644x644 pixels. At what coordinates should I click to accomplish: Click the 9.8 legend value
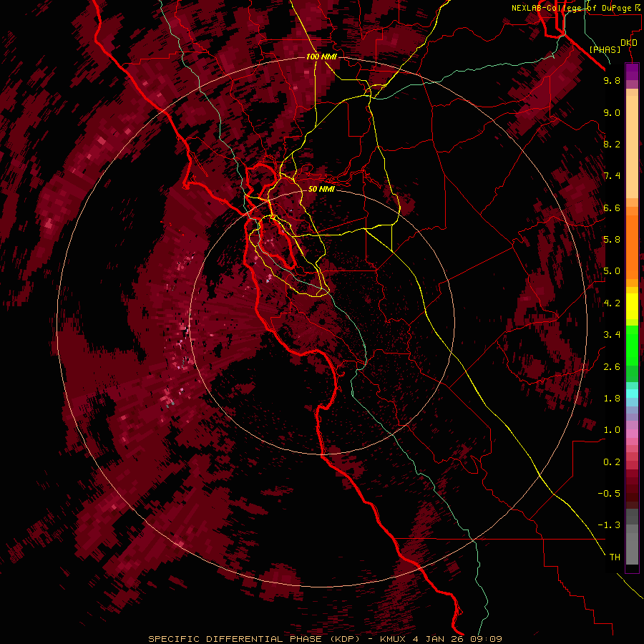[x=612, y=80]
